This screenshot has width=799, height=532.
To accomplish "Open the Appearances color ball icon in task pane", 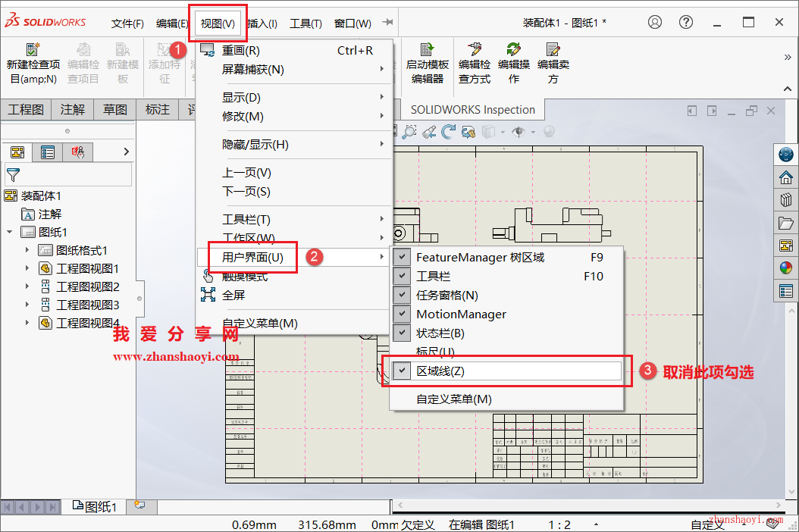I will (786, 268).
